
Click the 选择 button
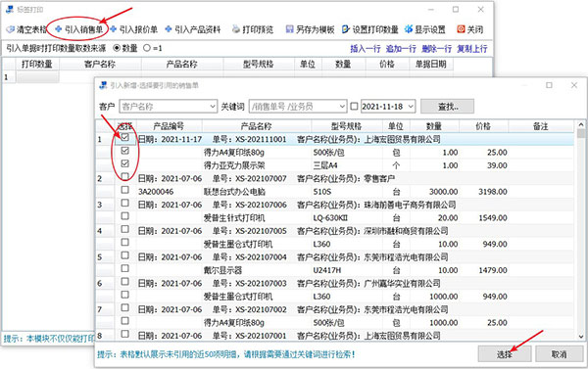505,354
